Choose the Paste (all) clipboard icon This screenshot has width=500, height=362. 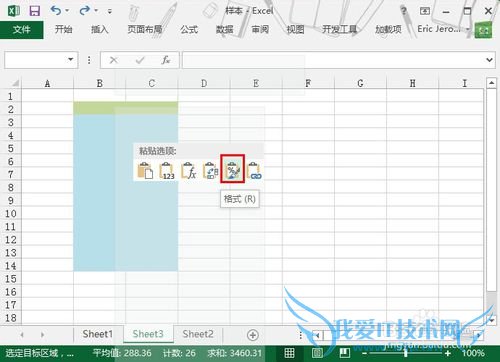coord(145,170)
